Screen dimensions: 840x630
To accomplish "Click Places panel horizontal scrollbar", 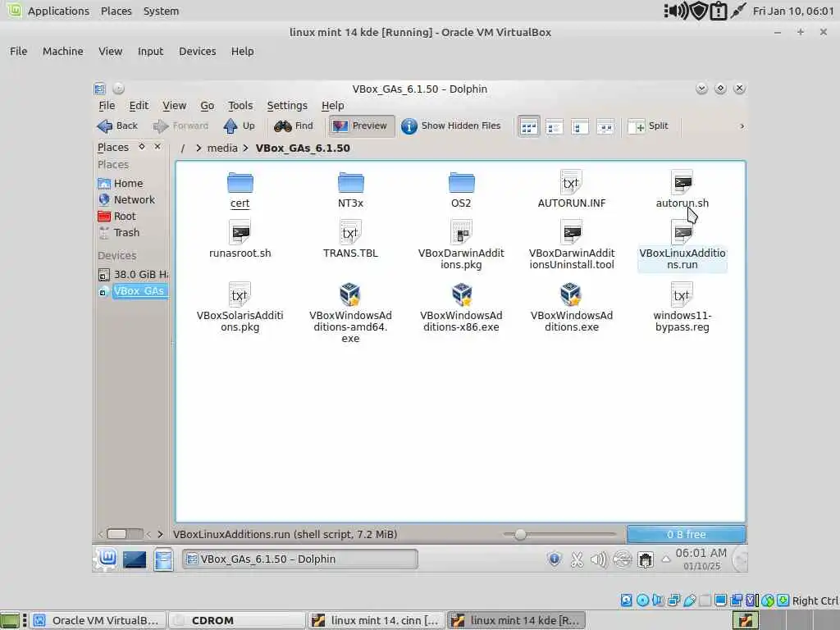I will pyautogui.click(x=125, y=534).
